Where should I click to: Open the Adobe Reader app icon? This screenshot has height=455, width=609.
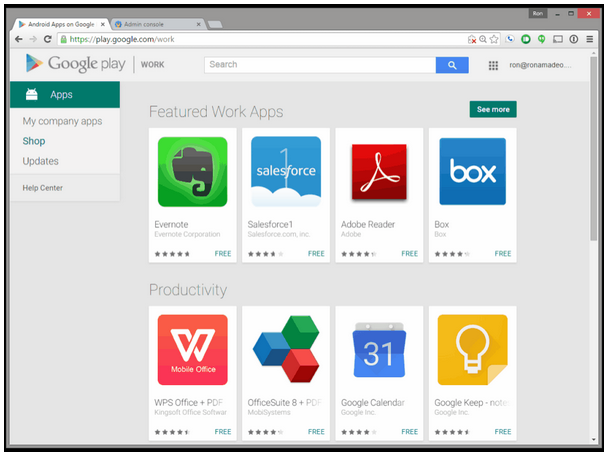pos(379,172)
